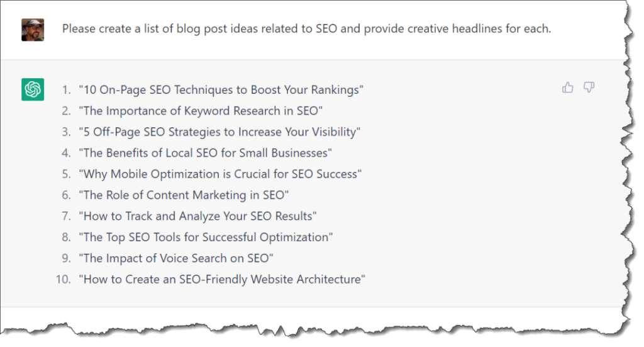Image resolution: width=644 pixels, height=347 pixels.
Task: Click the list number 10 marker
Action: click(63, 279)
